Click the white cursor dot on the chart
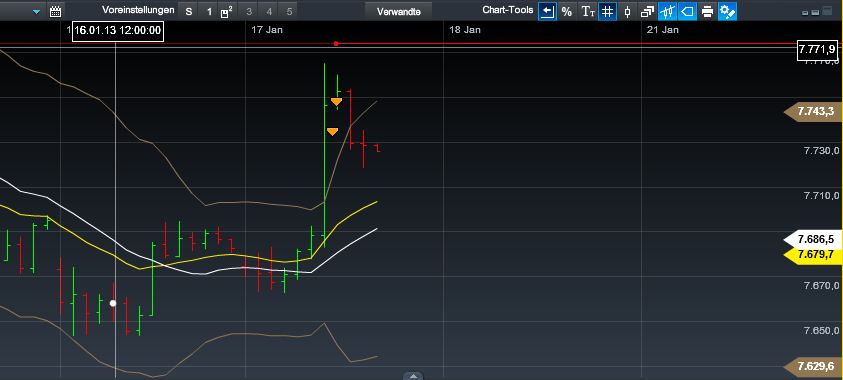Image resolution: width=843 pixels, height=380 pixels. [x=113, y=303]
